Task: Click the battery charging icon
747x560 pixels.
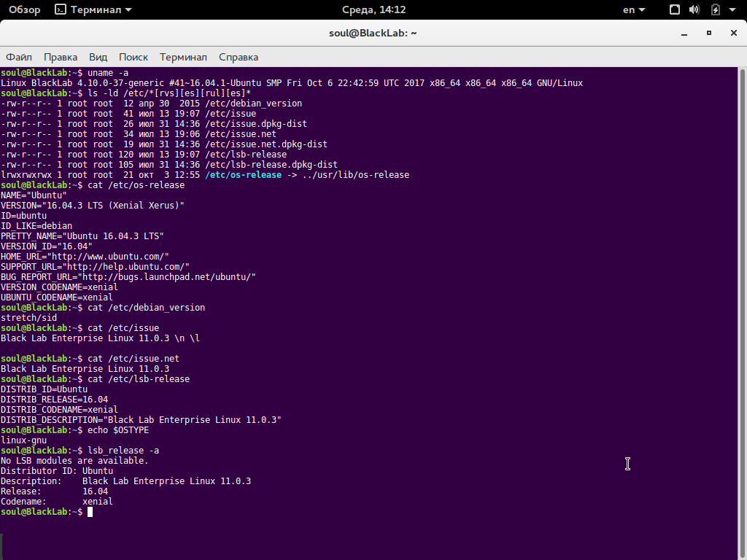Action: coord(715,9)
